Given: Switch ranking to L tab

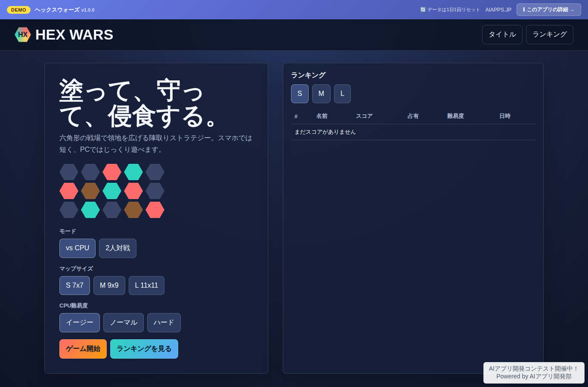Looking at the screenshot, I should click(342, 94).
